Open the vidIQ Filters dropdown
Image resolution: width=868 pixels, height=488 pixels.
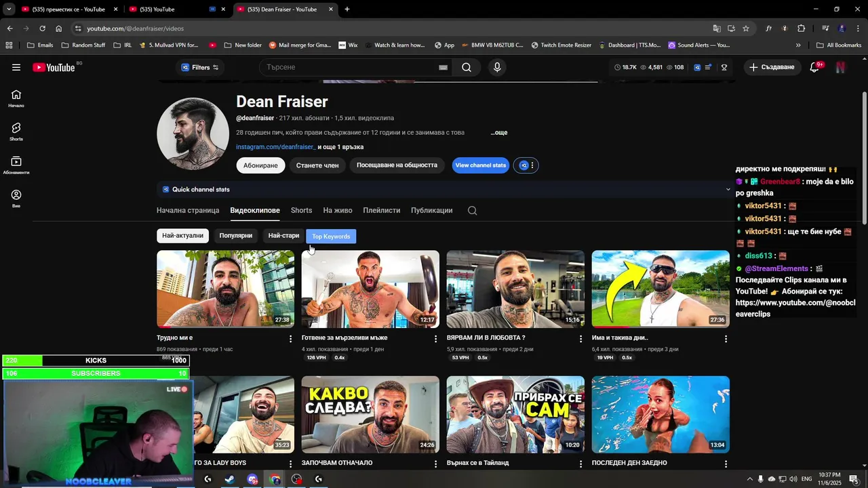point(200,67)
